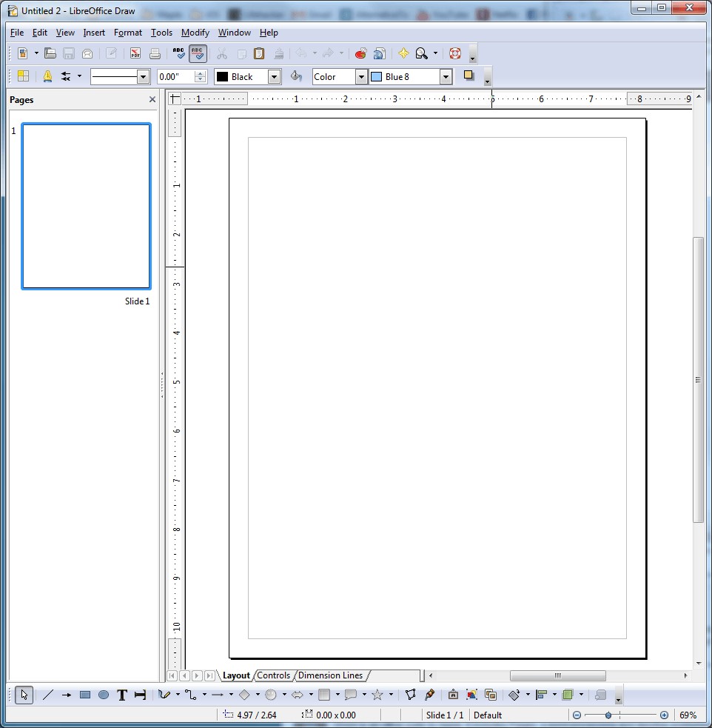Activate the Curve tool
This screenshot has height=728, width=712.
(x=163, y=695)
